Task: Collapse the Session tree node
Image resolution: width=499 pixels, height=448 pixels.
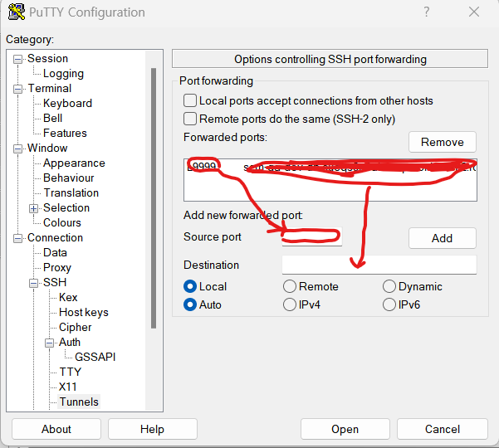Action: [17, 59]
